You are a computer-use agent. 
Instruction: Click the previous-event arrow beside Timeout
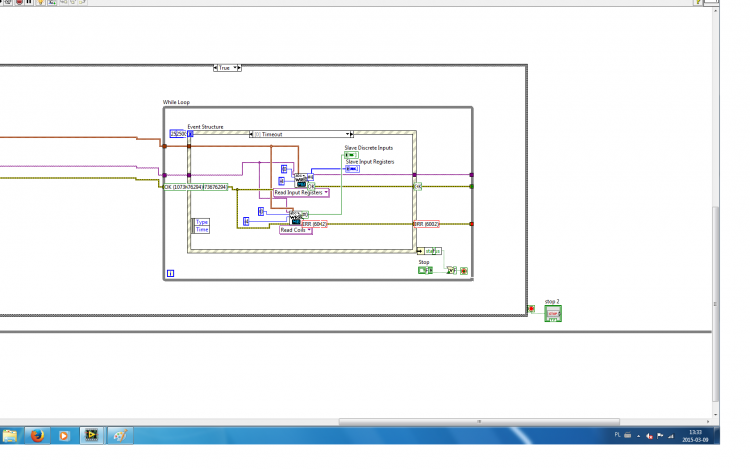(251, 134)
